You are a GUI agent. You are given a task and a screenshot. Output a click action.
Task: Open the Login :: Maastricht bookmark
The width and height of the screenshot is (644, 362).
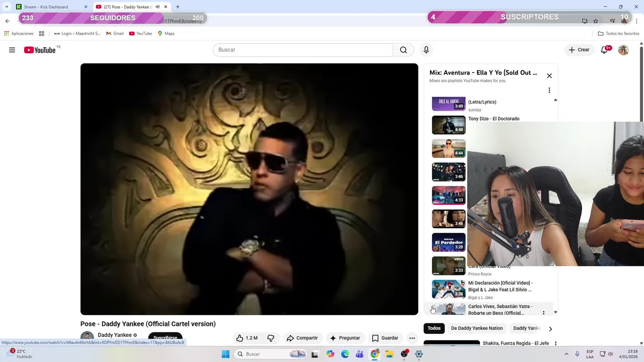click(x=77, y=34)
